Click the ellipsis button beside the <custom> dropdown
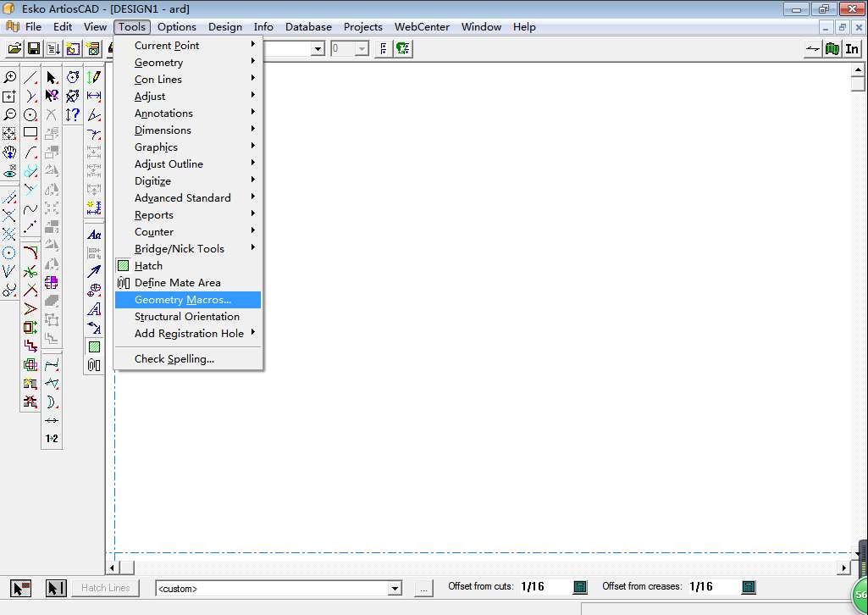Screen dimensions: 868x615 click(x=423, y=589)
